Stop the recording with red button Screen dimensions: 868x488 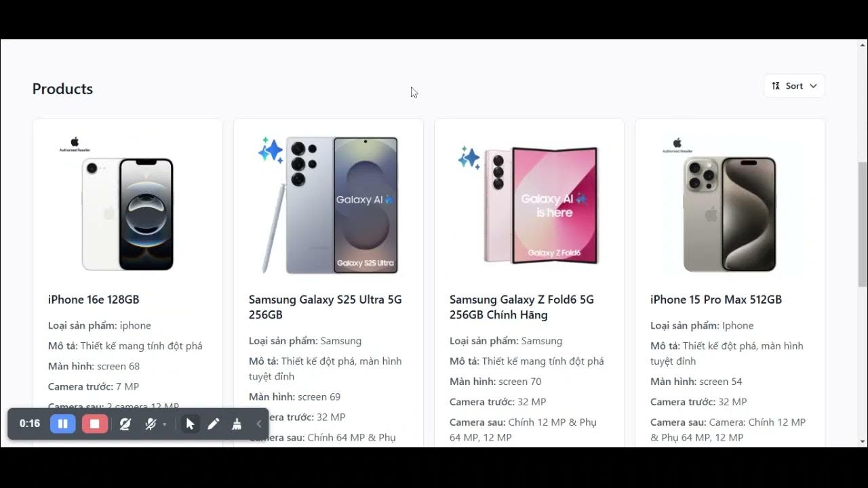tap(94, 424)
